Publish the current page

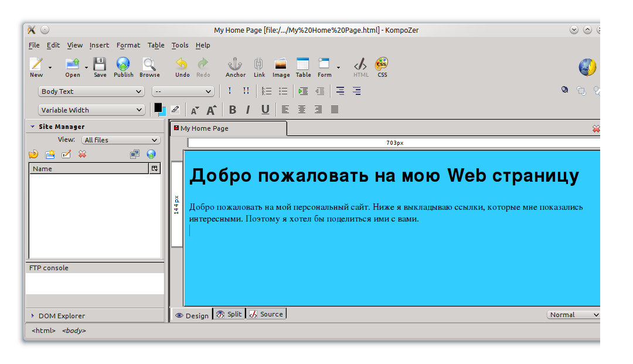123,66
